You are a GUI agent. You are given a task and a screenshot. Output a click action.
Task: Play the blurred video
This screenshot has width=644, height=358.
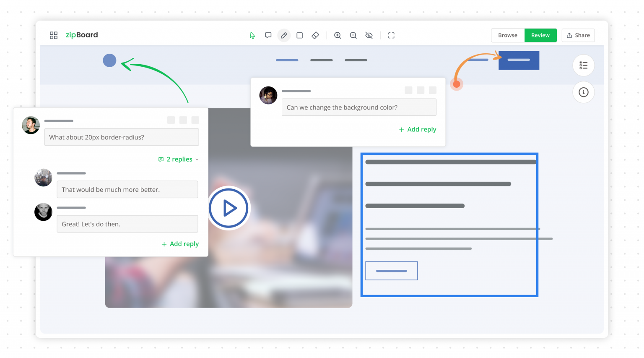coord(229,208)
